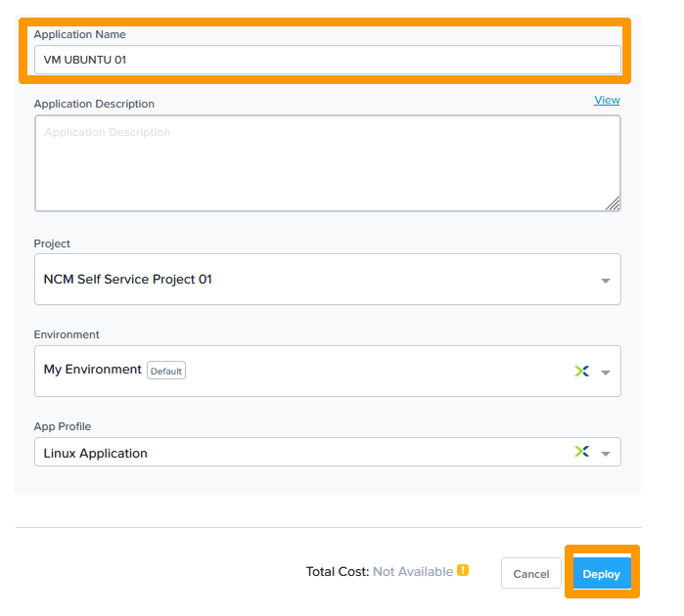Click the My Environment selection text

(93, 370)
